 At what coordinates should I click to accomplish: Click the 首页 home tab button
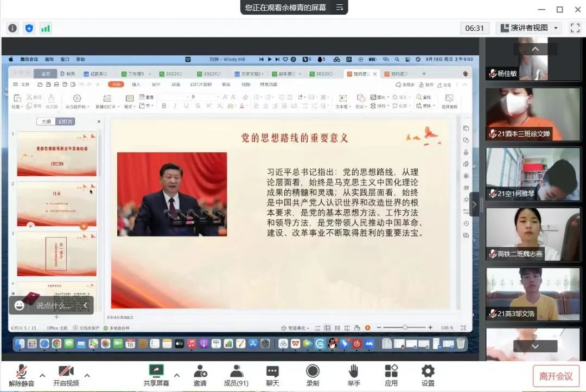[46, 74]
